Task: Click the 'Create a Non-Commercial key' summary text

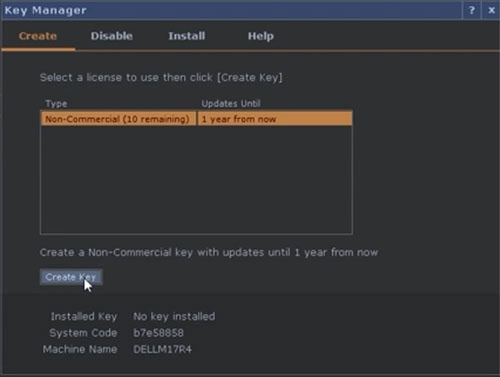Action: [x=209, y=252]
